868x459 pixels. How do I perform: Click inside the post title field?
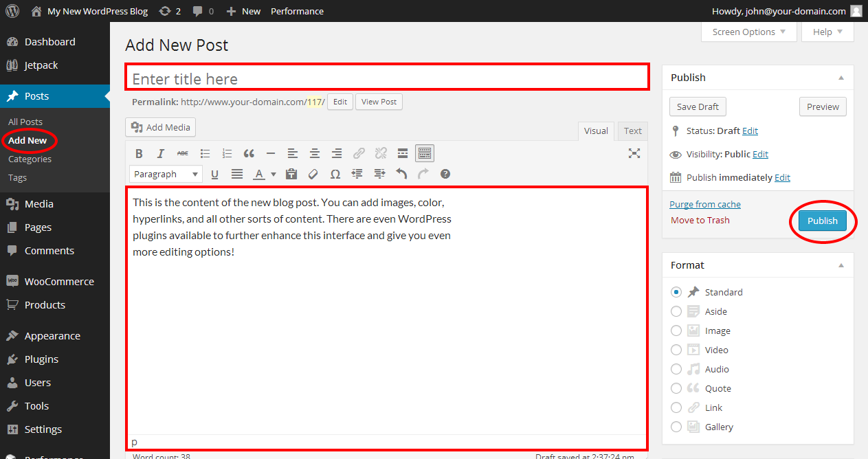[x=386, y=78]
